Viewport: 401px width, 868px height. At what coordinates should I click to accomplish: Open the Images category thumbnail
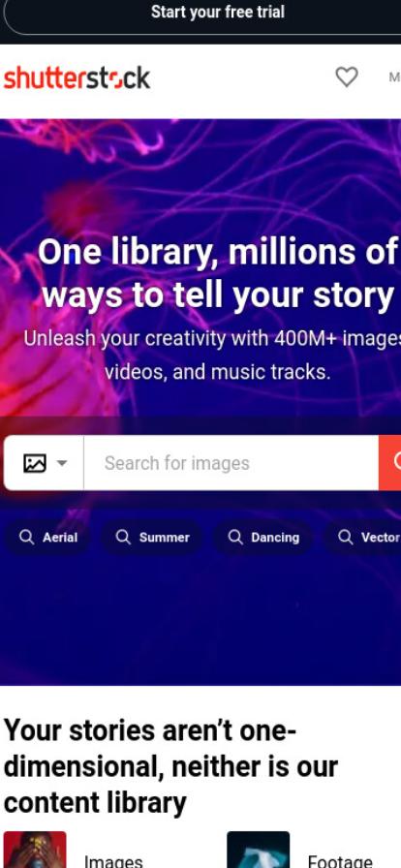pos(35,850)
